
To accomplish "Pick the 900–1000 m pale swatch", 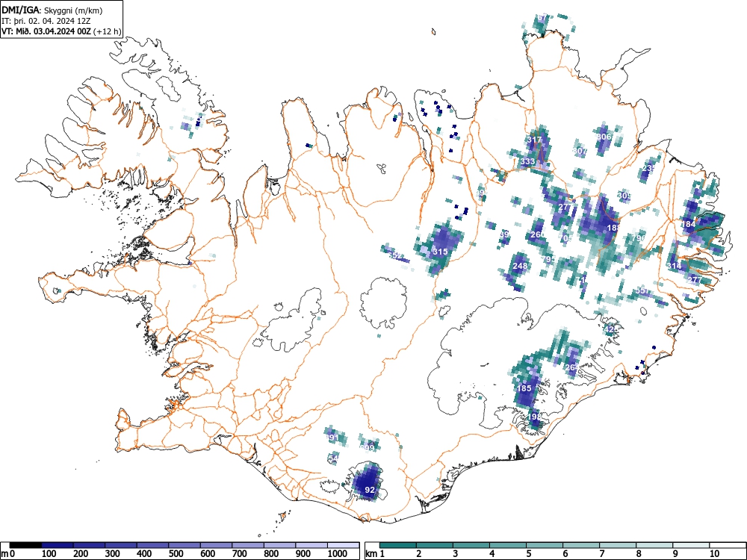I will [311, 545].
